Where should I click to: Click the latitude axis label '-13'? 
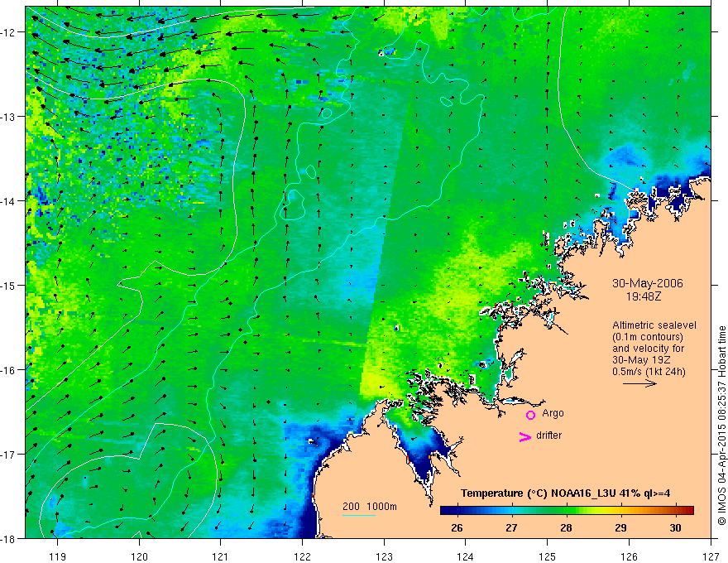9,117
